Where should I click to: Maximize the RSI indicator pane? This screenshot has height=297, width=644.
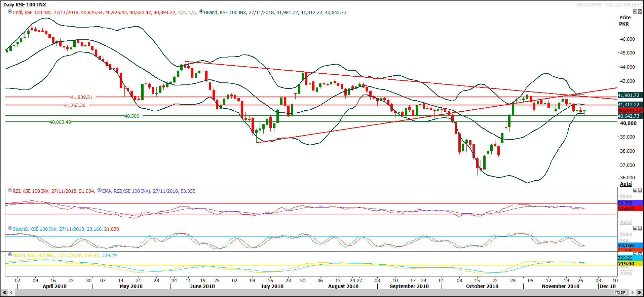pyautogui.click(x=635, y=190)
